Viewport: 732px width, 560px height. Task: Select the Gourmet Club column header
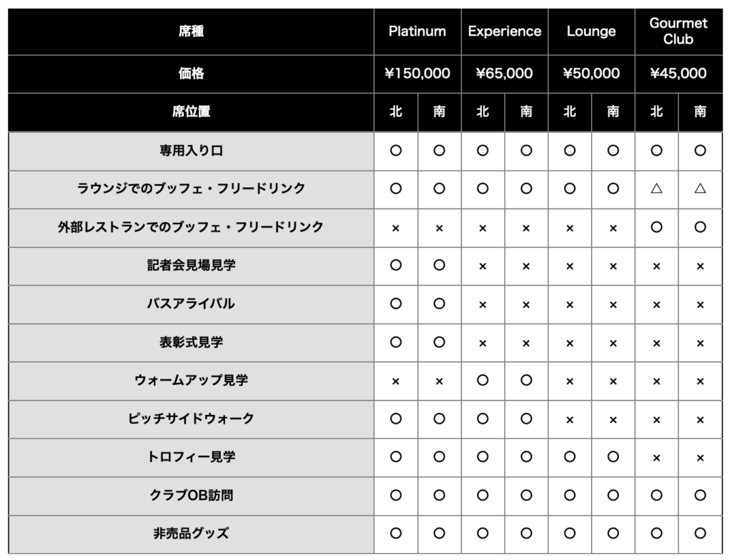coord(678,31)
